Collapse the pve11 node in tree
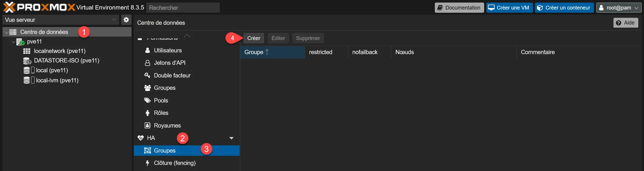 [x=13, y=42]
